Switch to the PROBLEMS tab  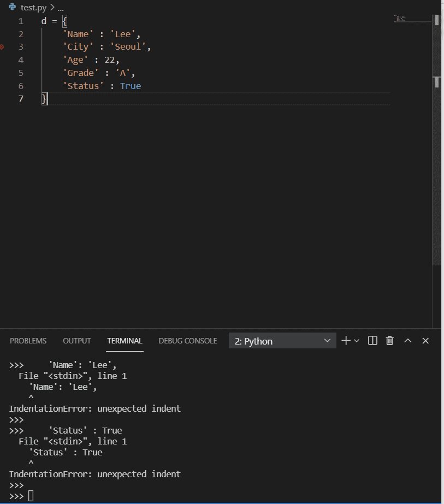[x=28, y=341]
